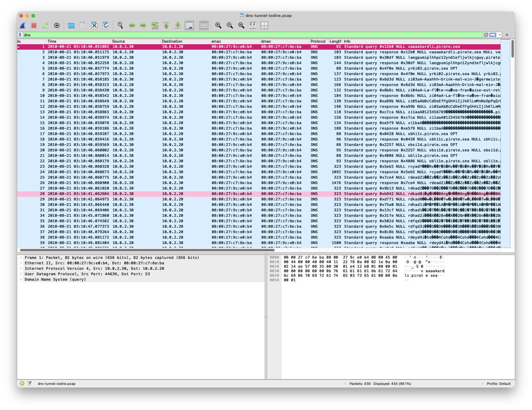Select packet 10 at time 03:10:40.058542
Image resolution: width=532 pixels, height=410 pixels.
pos(259,96)
